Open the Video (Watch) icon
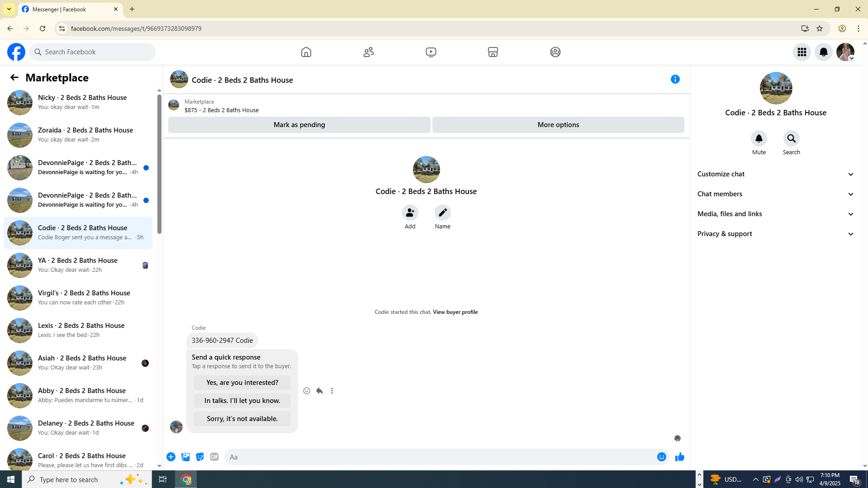868x488 pixels. click(431, 52)
